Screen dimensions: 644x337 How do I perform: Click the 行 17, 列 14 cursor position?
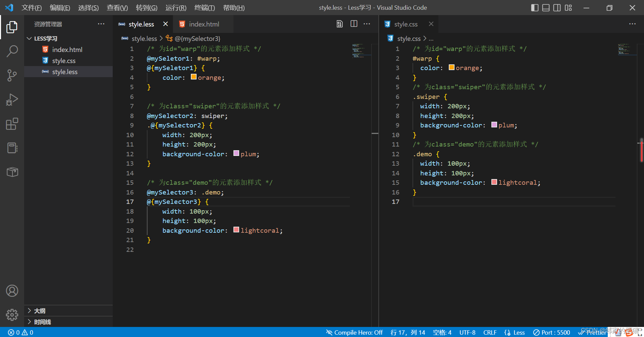click(408, 332)
